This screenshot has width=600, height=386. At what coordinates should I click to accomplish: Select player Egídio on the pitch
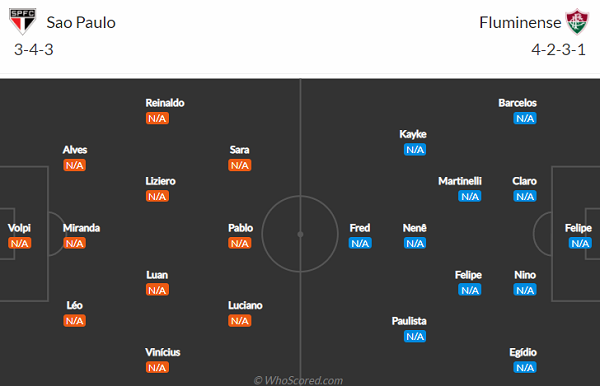click(523, 352)
